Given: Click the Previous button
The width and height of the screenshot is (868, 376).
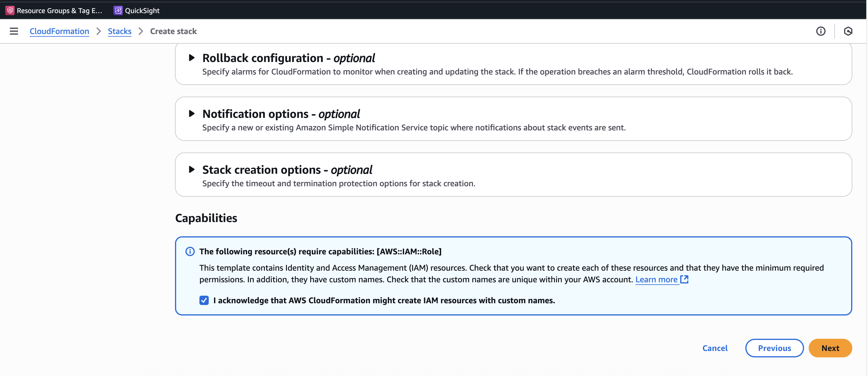Looking at the screenshot, I should point(774,348).
